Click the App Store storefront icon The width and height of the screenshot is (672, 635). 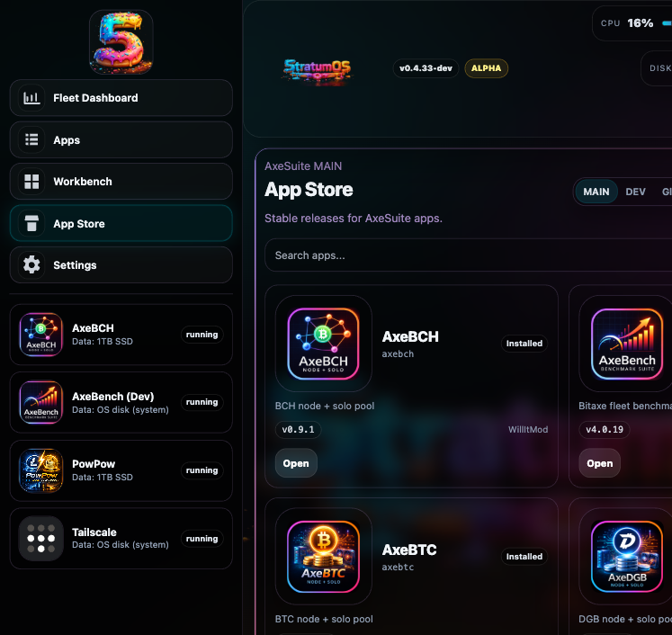click(x=31, y=223)
